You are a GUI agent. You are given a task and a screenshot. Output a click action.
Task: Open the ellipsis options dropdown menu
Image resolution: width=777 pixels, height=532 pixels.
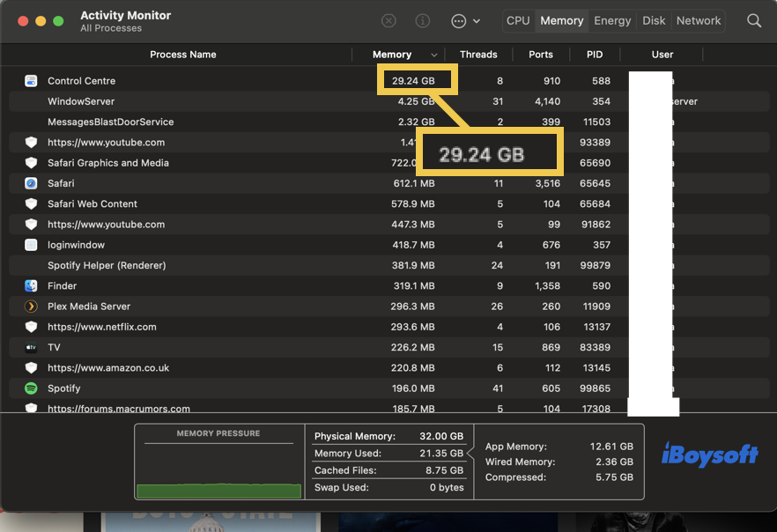click(x=465, y=20)
